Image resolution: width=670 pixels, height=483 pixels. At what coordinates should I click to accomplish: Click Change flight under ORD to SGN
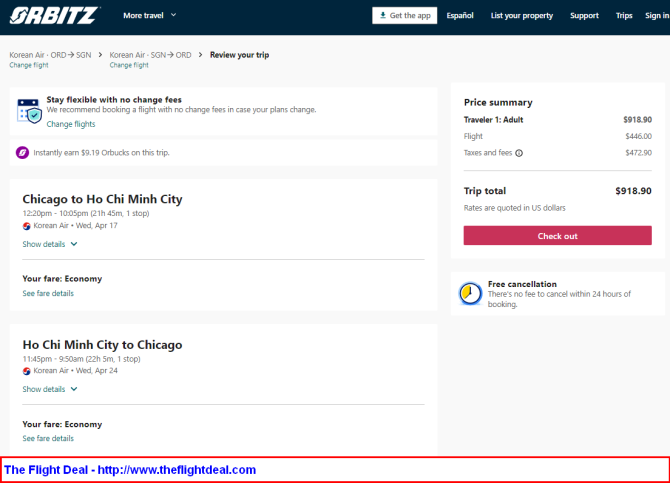(29, 65)
